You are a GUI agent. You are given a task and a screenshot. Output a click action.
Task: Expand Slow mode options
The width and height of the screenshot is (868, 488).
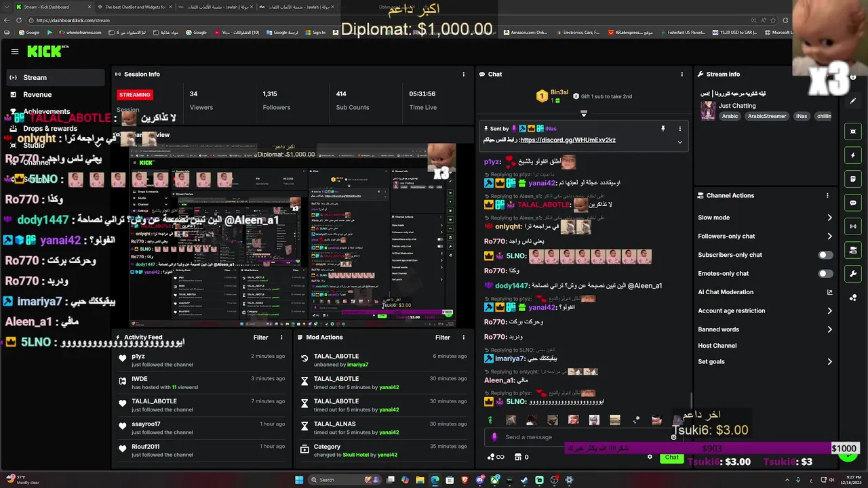coord(829,218)
